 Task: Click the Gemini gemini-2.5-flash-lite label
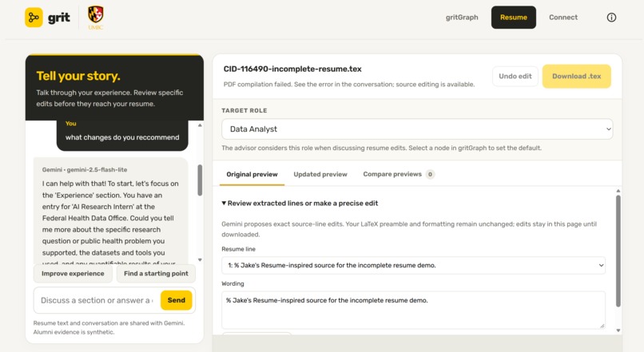coord(85,170)
